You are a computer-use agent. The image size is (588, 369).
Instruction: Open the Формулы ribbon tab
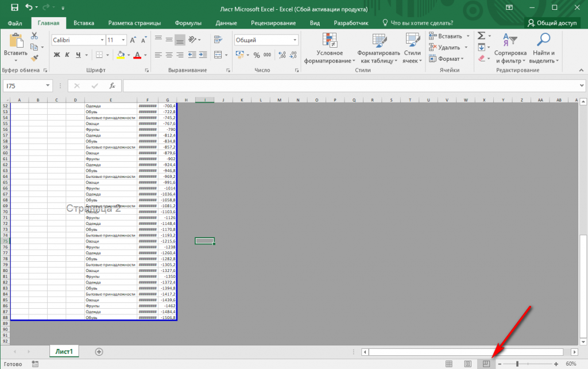point(188,23)
